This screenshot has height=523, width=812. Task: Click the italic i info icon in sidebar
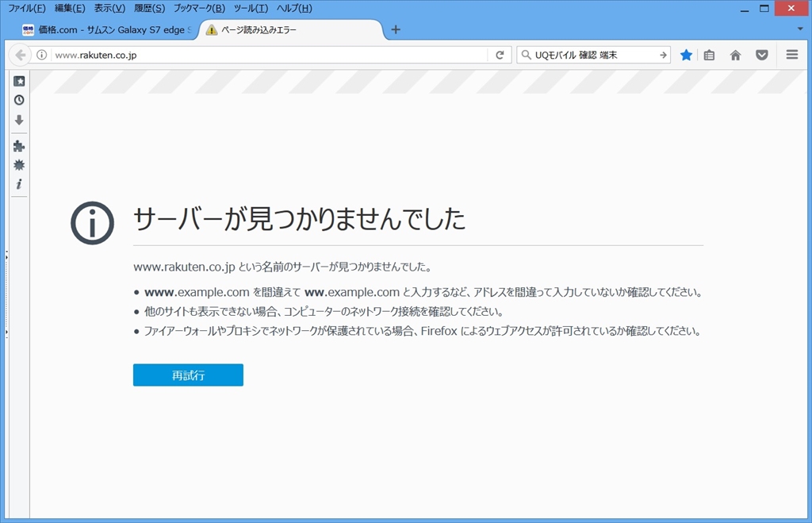[x=19, y=184]
